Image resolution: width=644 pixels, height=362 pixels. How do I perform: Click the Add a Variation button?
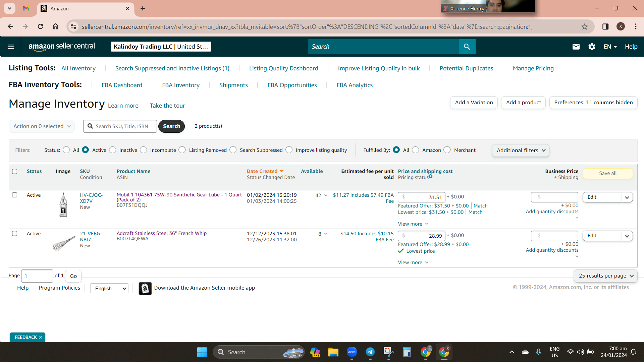pos(474,103)
